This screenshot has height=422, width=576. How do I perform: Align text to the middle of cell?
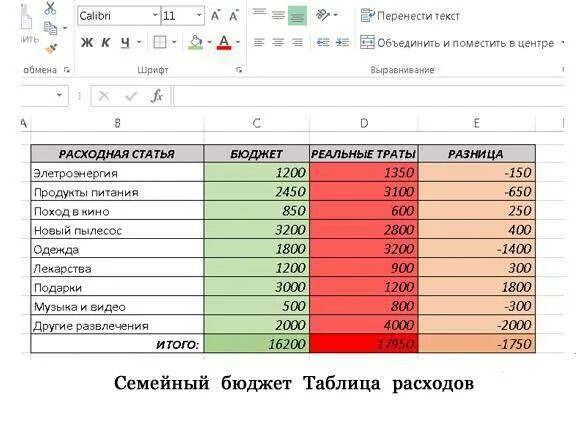278,15
